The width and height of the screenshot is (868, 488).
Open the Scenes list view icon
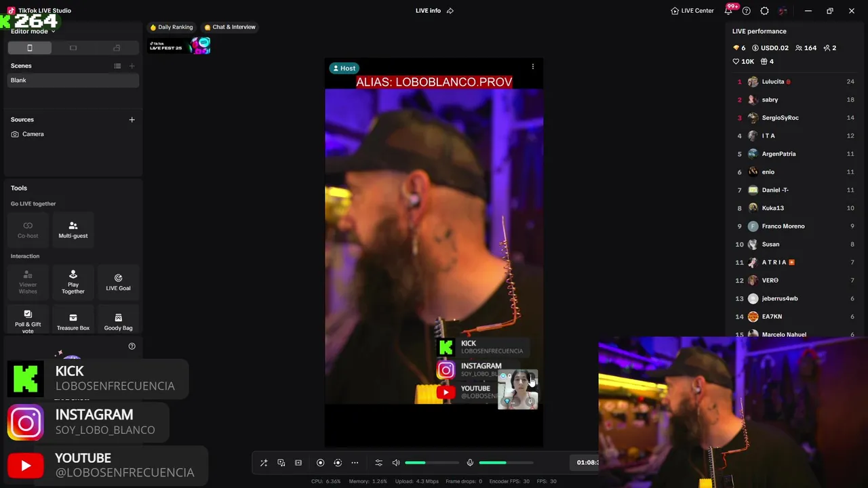click(117, 66)
